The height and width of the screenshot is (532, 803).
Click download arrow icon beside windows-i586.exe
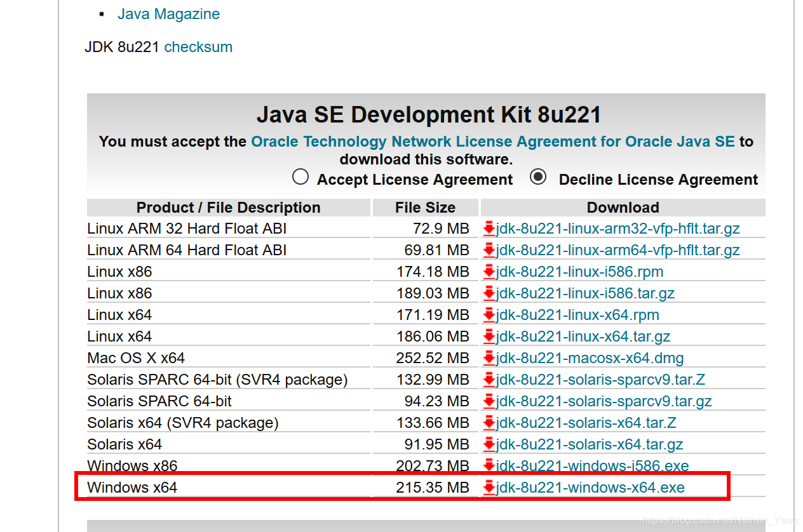pos(489,466)
